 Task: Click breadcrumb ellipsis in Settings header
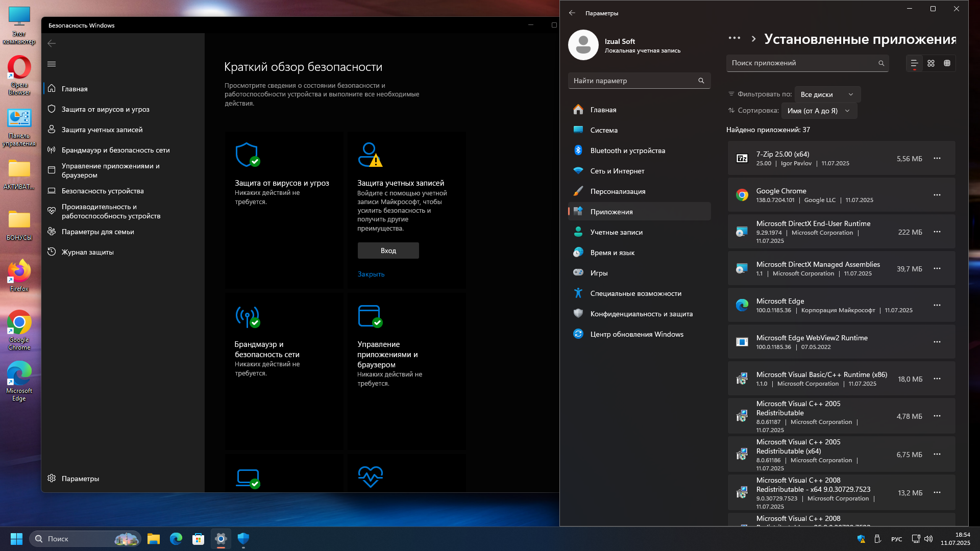[734, 38]
